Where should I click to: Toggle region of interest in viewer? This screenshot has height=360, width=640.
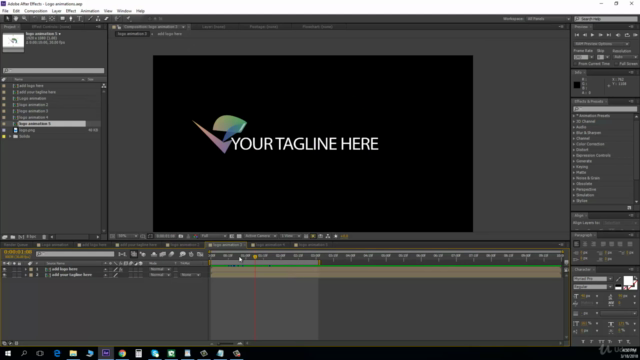point(232,236)
